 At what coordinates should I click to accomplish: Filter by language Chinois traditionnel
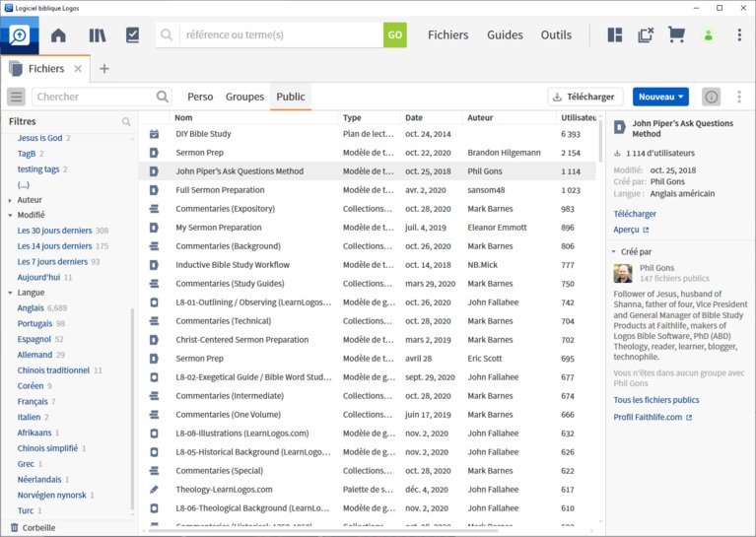click(x=53, y=370)
